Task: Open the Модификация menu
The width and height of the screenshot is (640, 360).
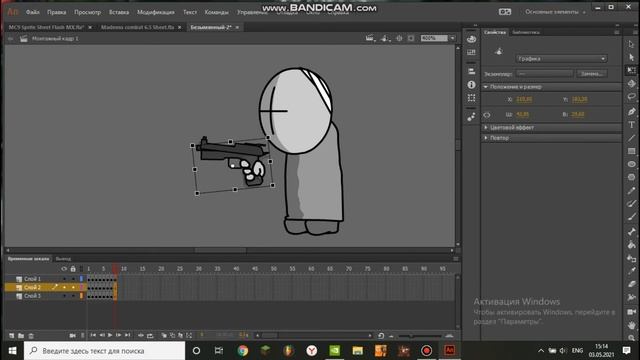Action: [156, 12]
